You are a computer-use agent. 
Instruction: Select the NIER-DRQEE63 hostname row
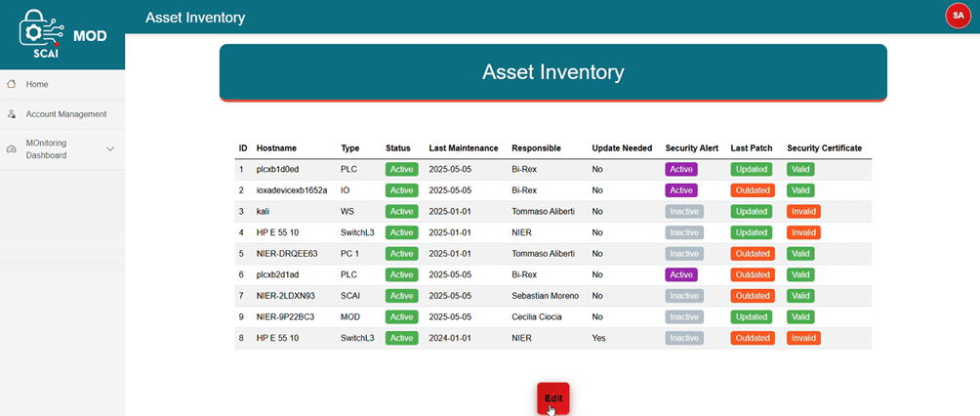[553, 253]
